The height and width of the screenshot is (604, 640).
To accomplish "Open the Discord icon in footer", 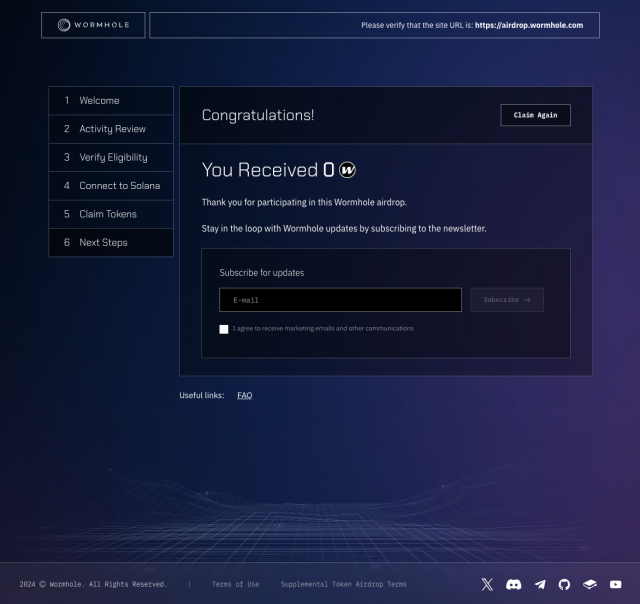I will pyautogui.click(x=513, y=584).
